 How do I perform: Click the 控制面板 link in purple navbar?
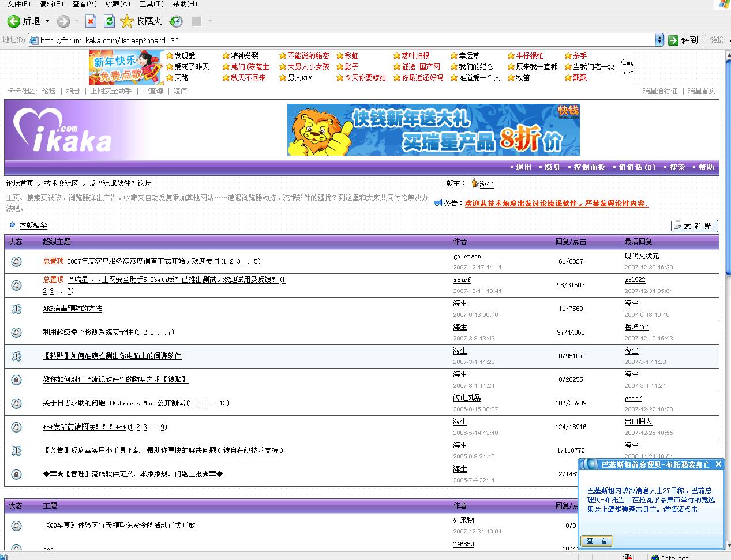pos(589,167)
